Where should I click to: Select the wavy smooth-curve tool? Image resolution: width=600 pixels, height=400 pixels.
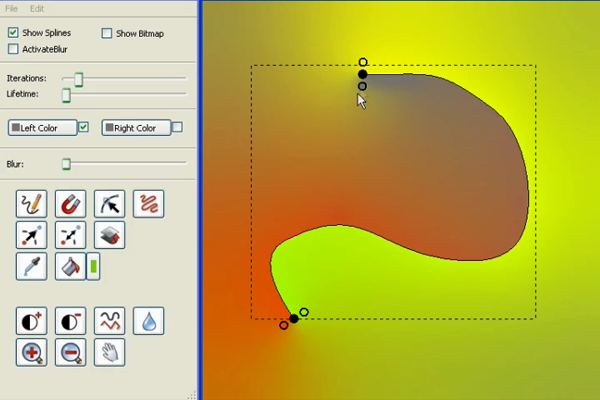click(x=109, y=321)
